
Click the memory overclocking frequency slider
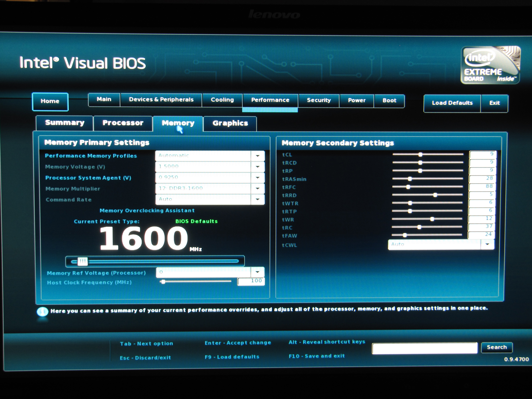tap(155, 261)
